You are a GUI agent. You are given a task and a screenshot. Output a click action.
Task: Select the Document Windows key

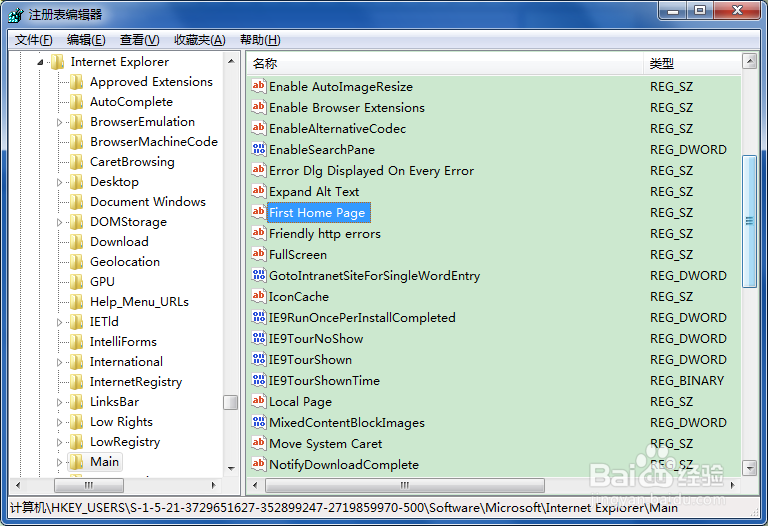(x=147, y=202)
